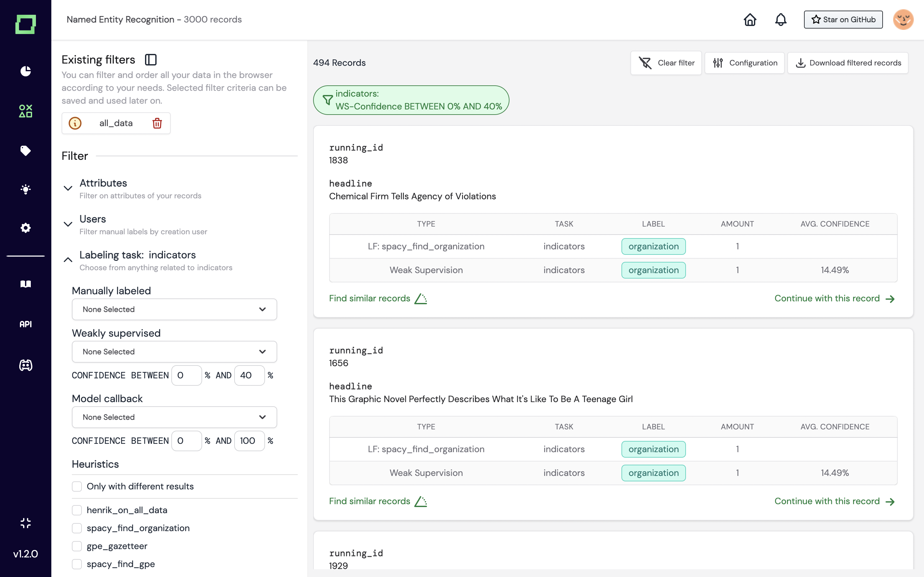Open the settings gear sidebar page
This screenshot has width=924, height=577.
tap(26, 228)
